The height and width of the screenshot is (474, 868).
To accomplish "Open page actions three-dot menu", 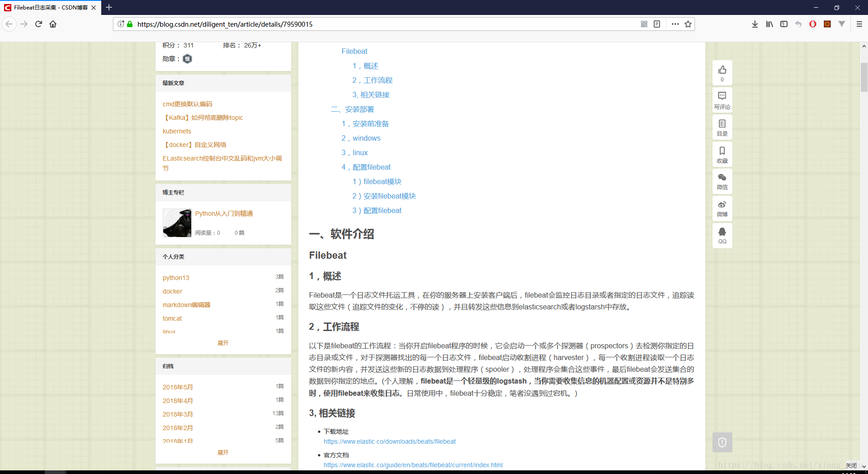I will [675, 24].
